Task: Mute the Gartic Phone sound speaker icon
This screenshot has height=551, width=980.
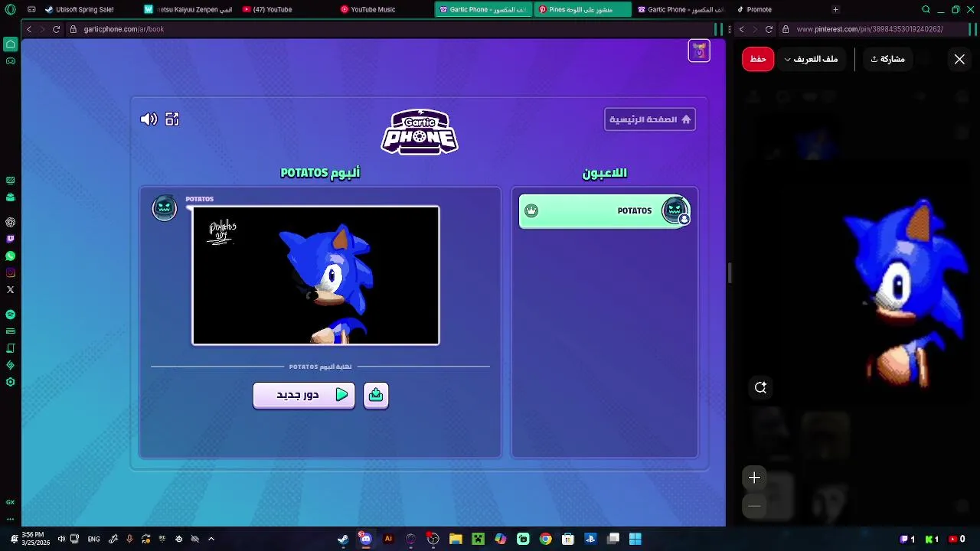Action: [x=149, y=119]
